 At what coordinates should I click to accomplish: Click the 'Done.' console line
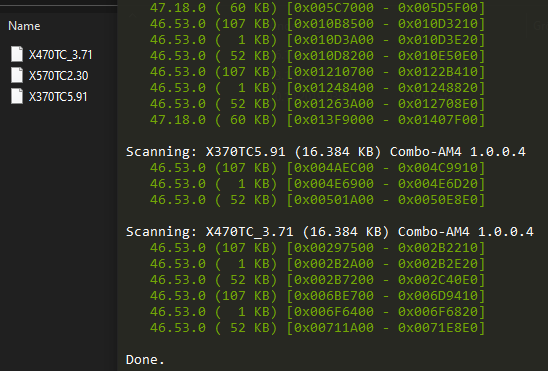click(x=145, y=360)
